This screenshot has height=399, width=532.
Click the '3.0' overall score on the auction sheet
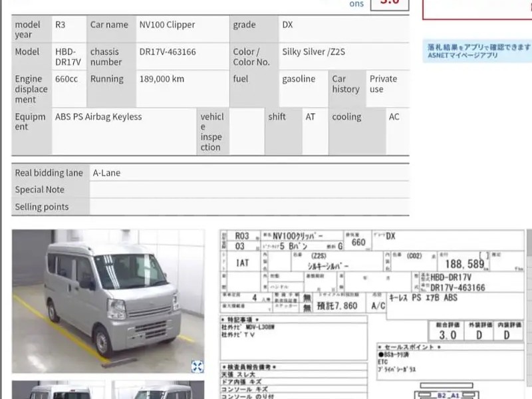pos(448,335)
